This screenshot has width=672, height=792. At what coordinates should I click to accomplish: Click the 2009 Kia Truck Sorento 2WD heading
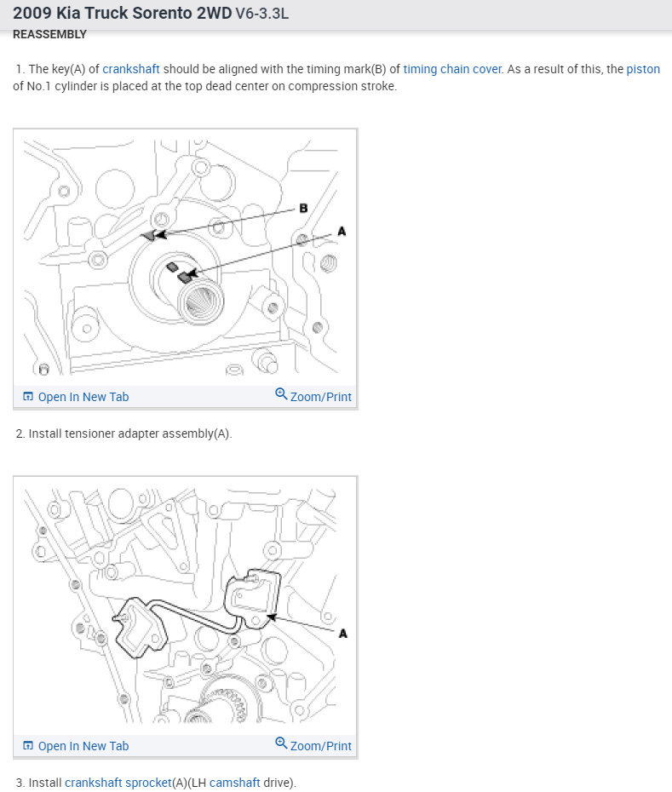[123, 13]
